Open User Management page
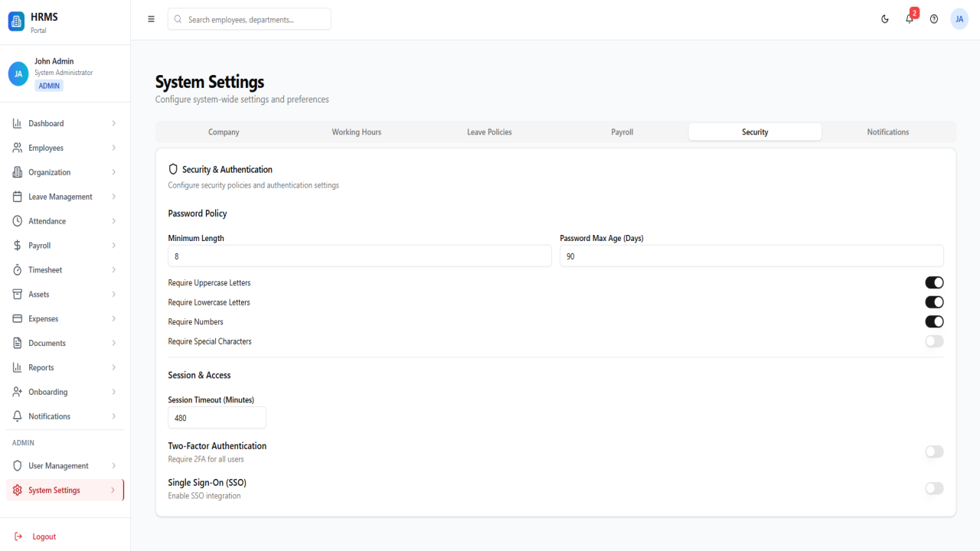The width and height of the screenshot is (980, 551). (x=65, y=466)
